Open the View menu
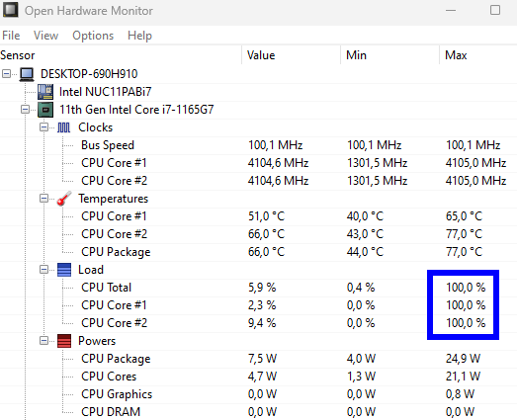The image size is (517, 420). pos(45,36)
